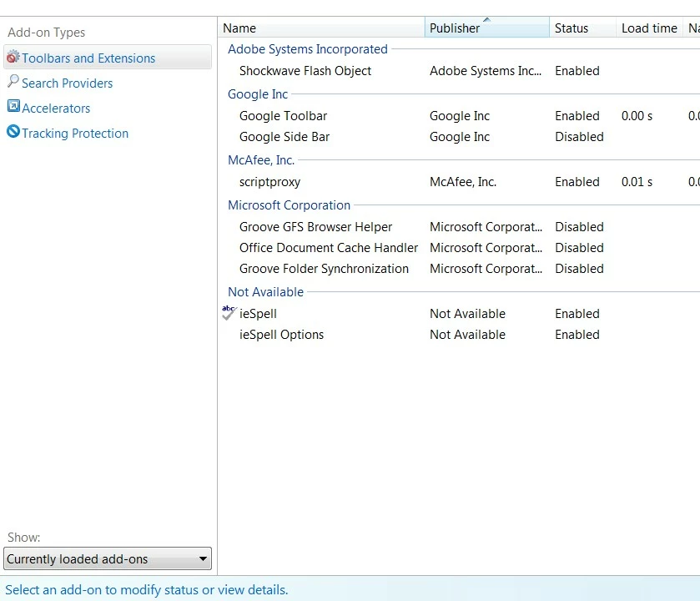Select the scriptproxy add-on from McAfee
700x601 pixels.
(269, 182)
